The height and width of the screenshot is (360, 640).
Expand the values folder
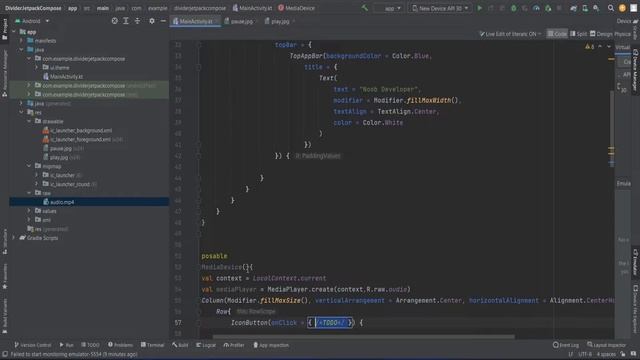click(x=29, y=211)
